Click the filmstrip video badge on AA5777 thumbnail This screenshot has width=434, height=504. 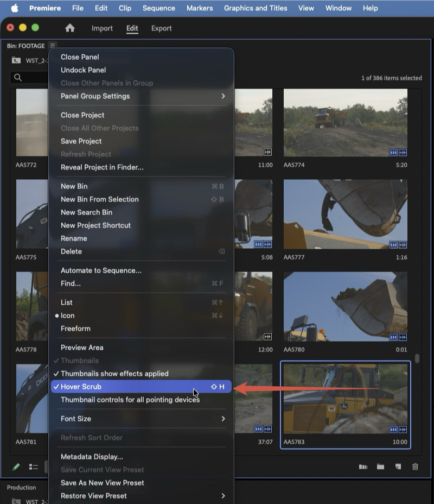pyautogui.click(x=393, y=245)
